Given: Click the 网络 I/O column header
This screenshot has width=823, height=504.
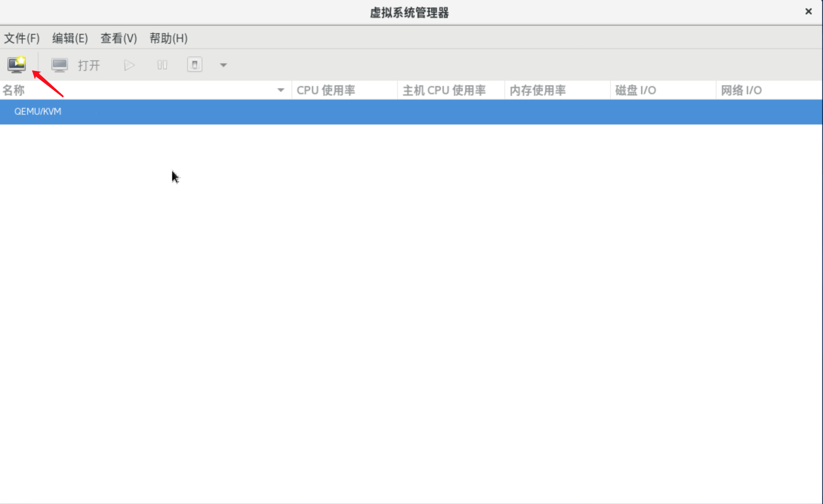Looking at the screenshot, I should (769, 90).
